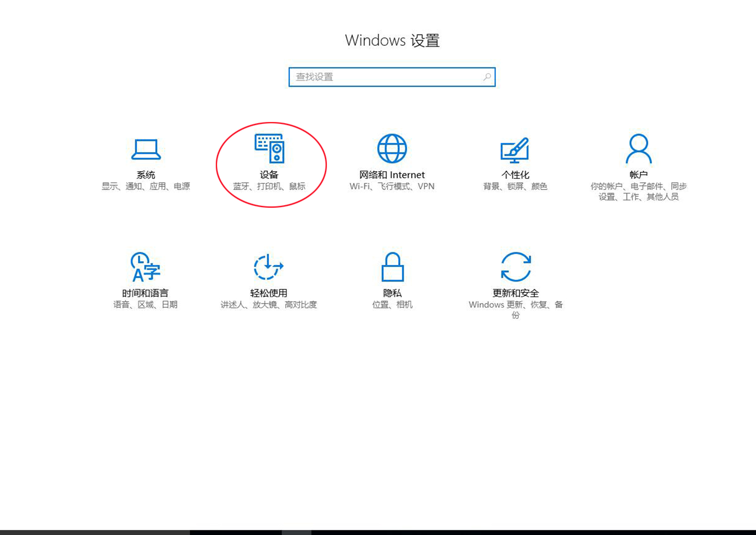This screenshot has height=535, width=756.
Task: Open 设备 by clicking 蓝牙、打印机、鼠标 text
Action: pos(269,186)
